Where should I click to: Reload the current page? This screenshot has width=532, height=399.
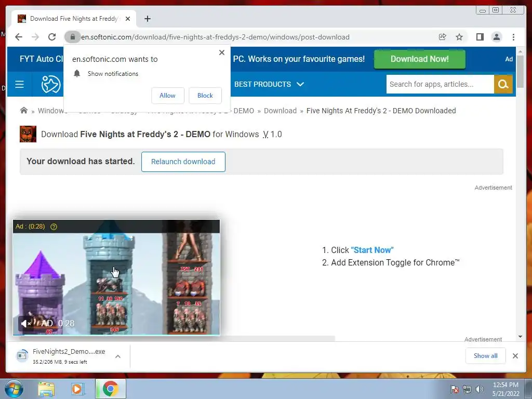52,37
